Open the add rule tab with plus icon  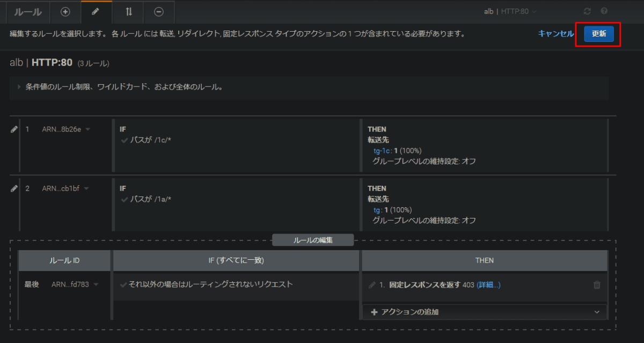coord(65,11)
